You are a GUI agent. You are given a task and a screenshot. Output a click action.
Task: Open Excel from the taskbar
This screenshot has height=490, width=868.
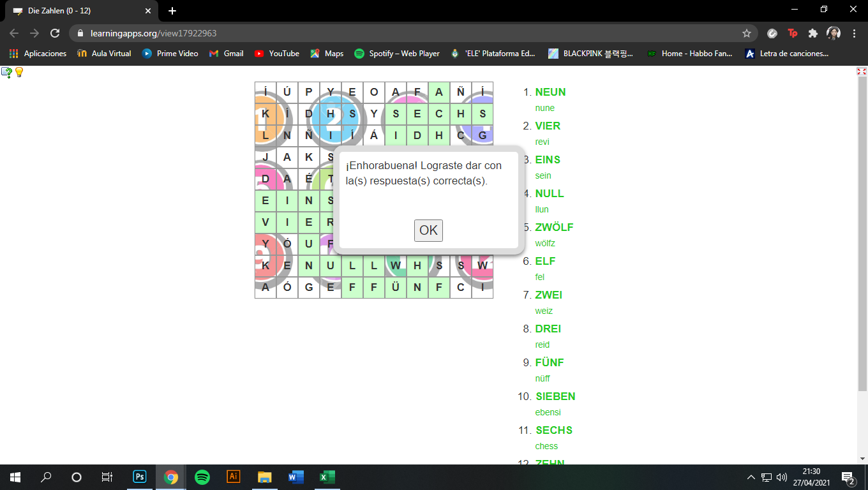coord(327,477)
